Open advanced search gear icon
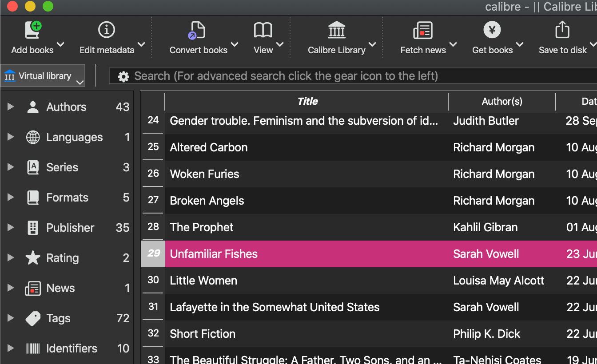This screenshot has height=364, width=597. (x=123, y=76)
